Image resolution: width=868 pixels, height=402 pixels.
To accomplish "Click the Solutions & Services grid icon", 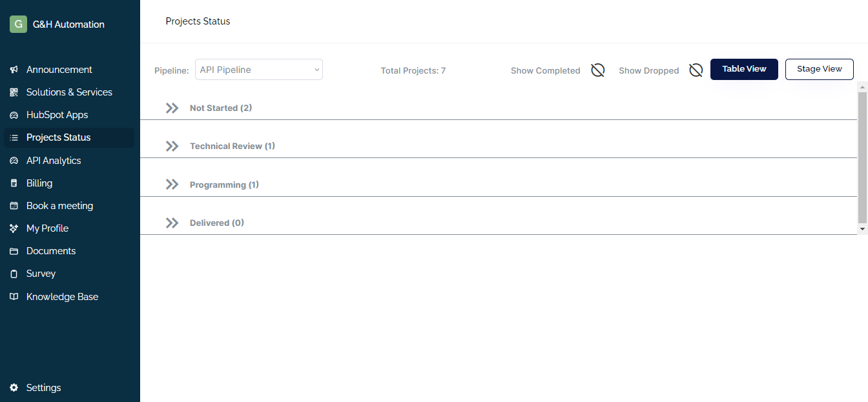I will [x=14, y=92].
